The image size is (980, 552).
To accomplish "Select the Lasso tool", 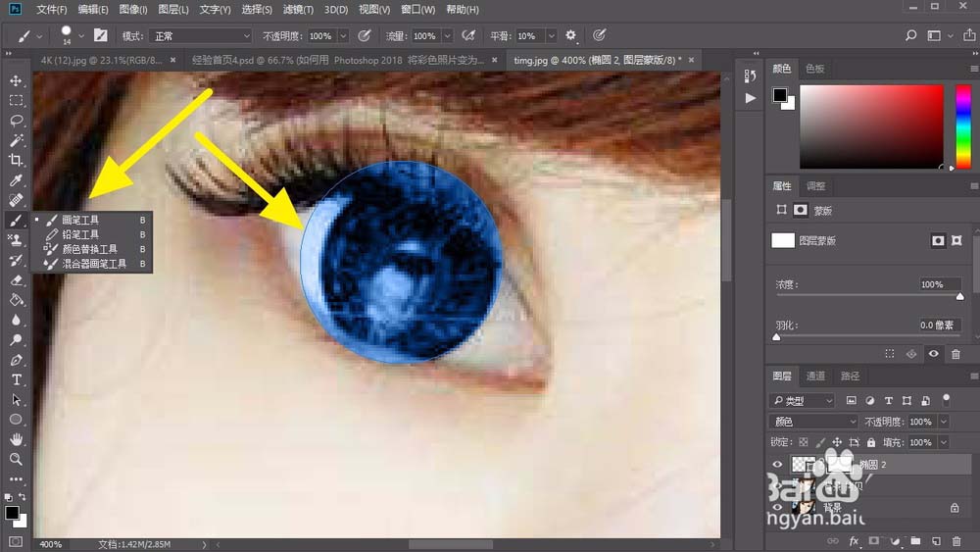I will 16,120.
